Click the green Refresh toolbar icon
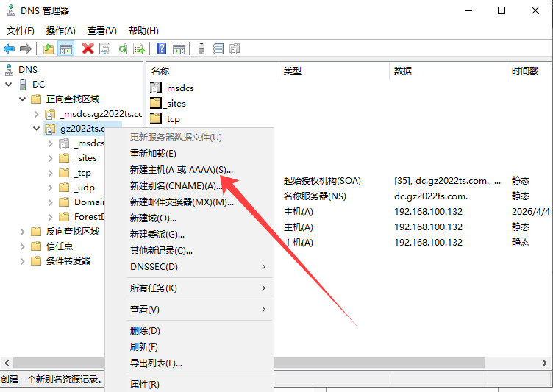 pos(122,49)
